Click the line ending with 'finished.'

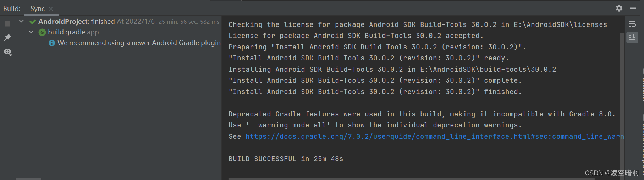point(375,92)
